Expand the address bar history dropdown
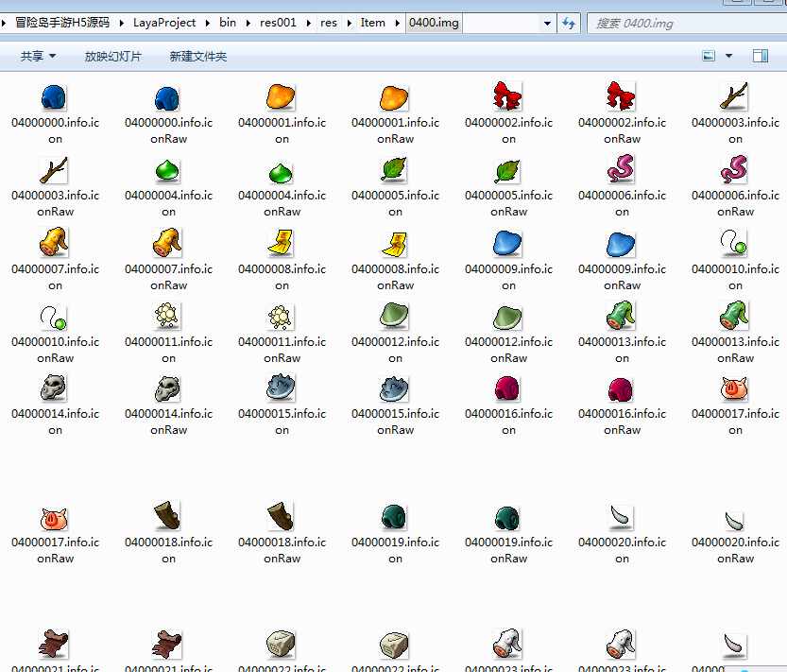The width and height of the screenshot is (787, 672). click(x=548, y=23)
